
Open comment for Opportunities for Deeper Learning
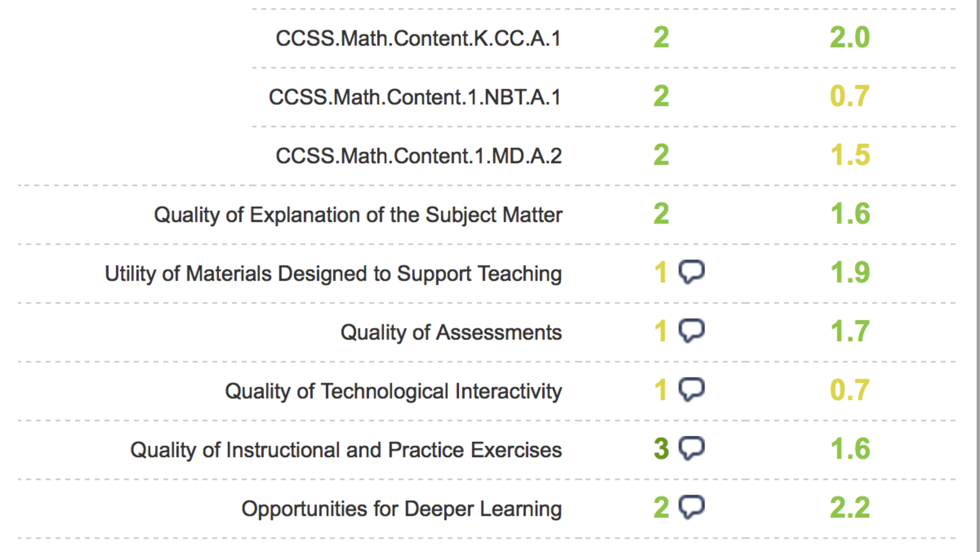pos(691,507)
